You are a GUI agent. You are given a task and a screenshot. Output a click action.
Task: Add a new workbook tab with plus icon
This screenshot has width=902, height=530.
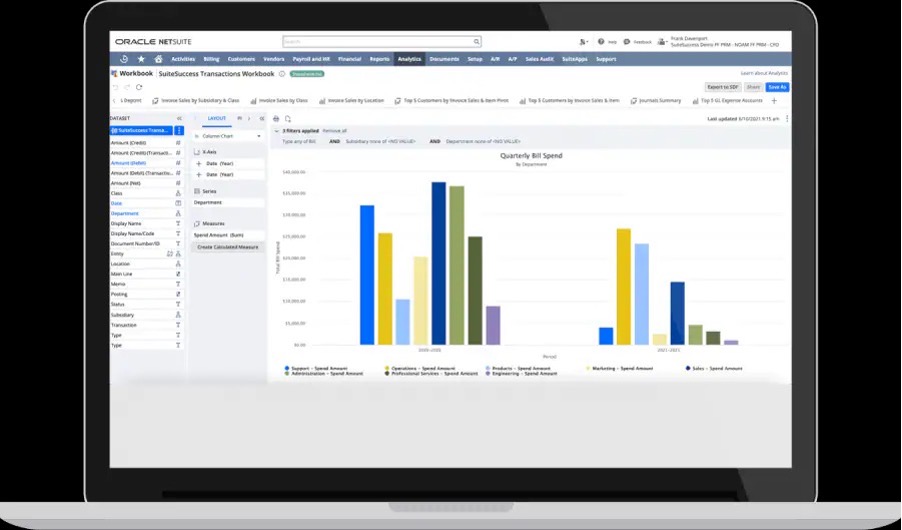(x=774, y=101)
